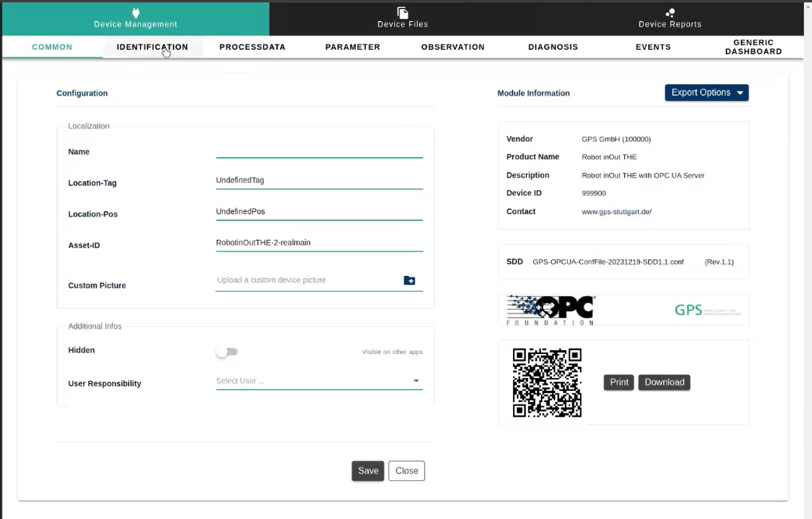Click the Device Reports icon
Screen dimensions: 812x519
pos(670,13)
